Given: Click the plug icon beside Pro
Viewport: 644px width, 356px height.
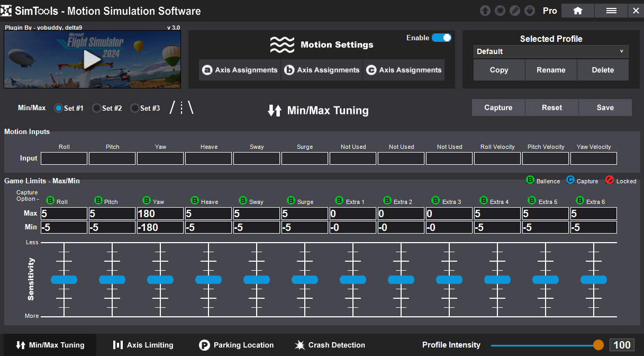Looking at the screenshot, I should click(x=530, y=11).
